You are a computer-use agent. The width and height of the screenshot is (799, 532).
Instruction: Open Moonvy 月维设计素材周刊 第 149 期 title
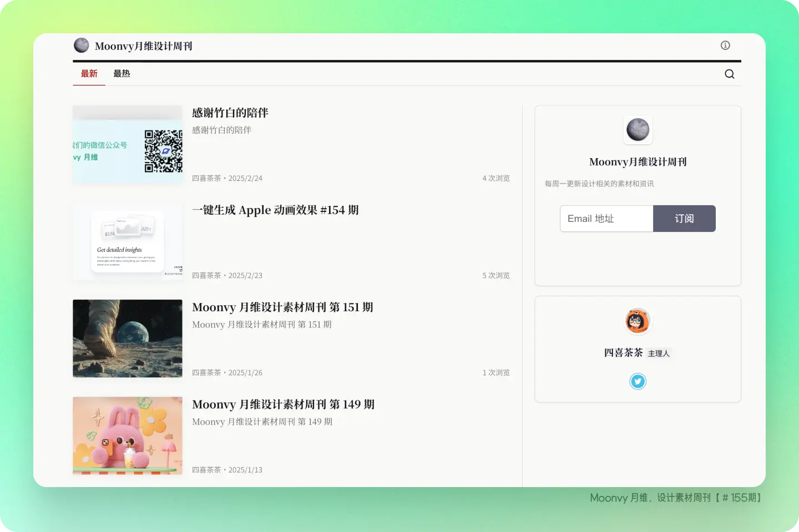pyautogui.click(x=283, y=404)
